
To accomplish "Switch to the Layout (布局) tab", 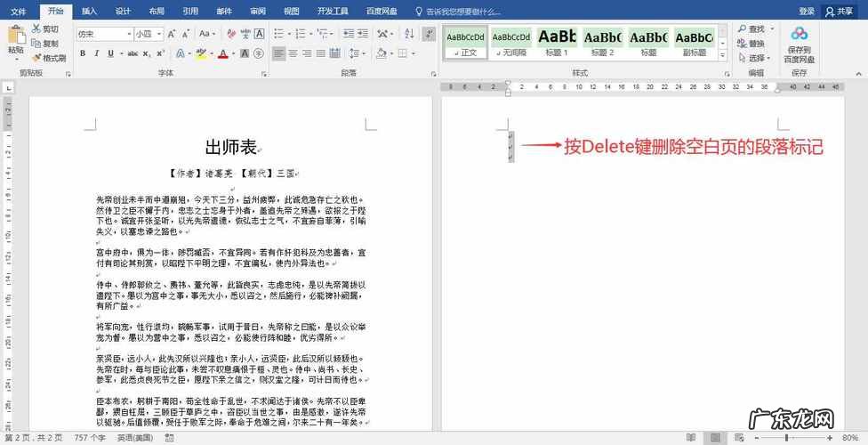I will 157,11.
